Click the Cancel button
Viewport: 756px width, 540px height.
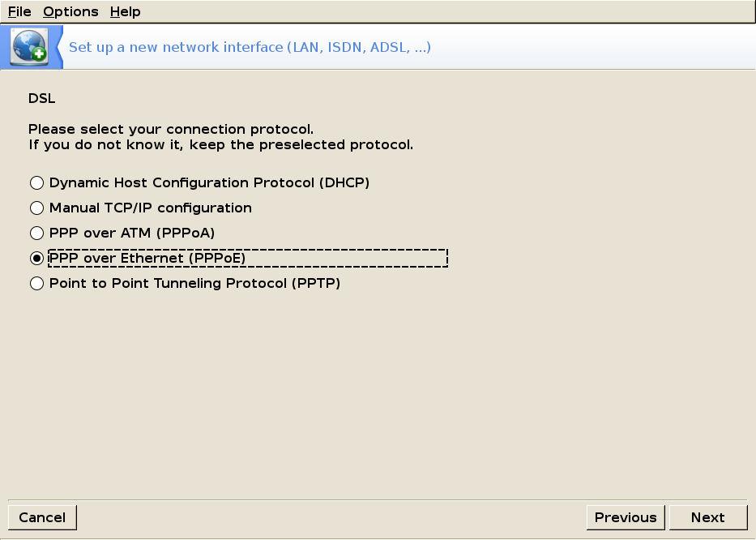[x=42, y=517]
